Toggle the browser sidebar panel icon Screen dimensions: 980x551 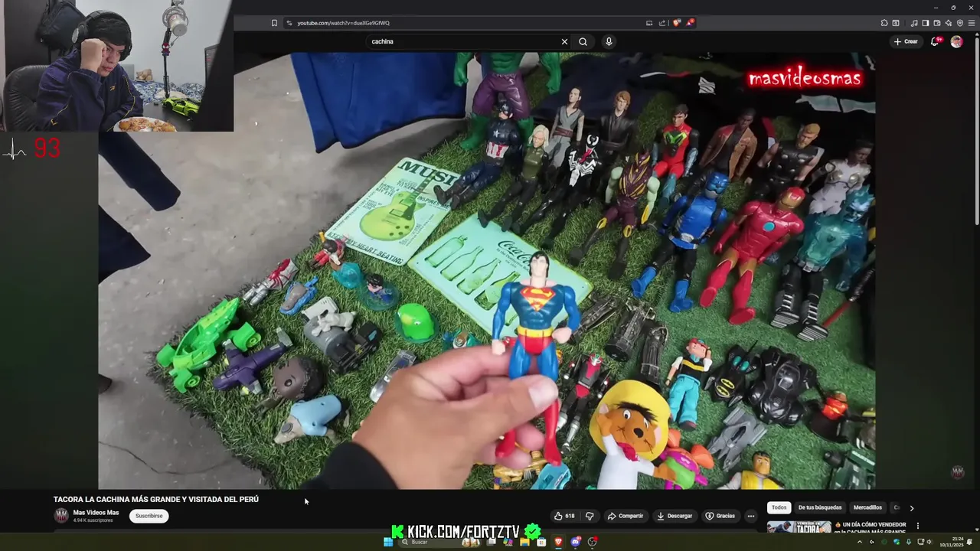pos(926,23)
